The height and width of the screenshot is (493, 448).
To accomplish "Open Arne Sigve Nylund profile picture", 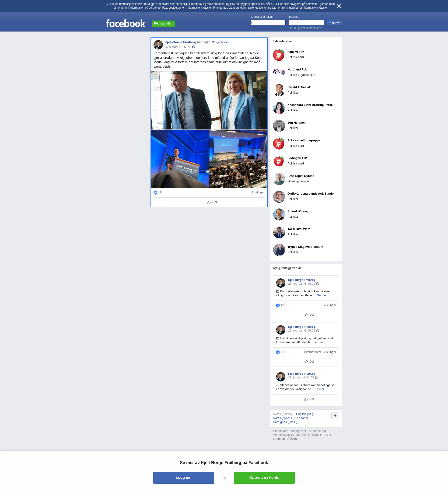I will pos(279,179).
